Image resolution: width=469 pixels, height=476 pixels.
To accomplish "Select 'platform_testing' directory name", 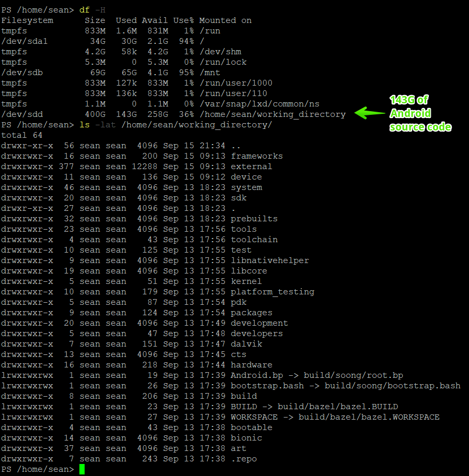I will (x=273, y=292).
